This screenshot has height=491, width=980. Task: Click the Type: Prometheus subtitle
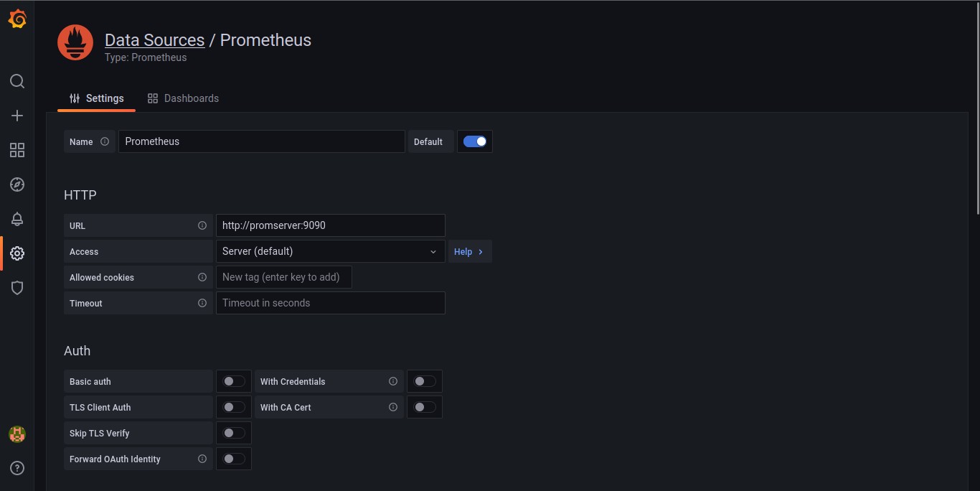point(146,57)
